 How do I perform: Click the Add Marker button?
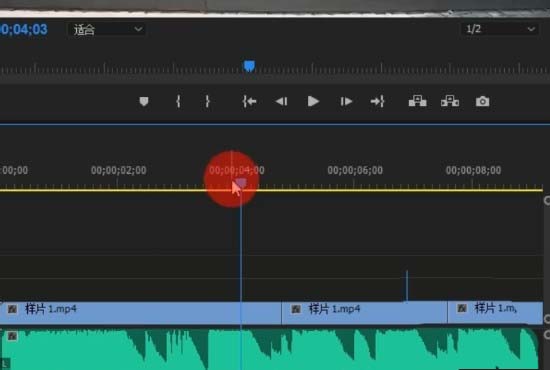coord(144,101)
